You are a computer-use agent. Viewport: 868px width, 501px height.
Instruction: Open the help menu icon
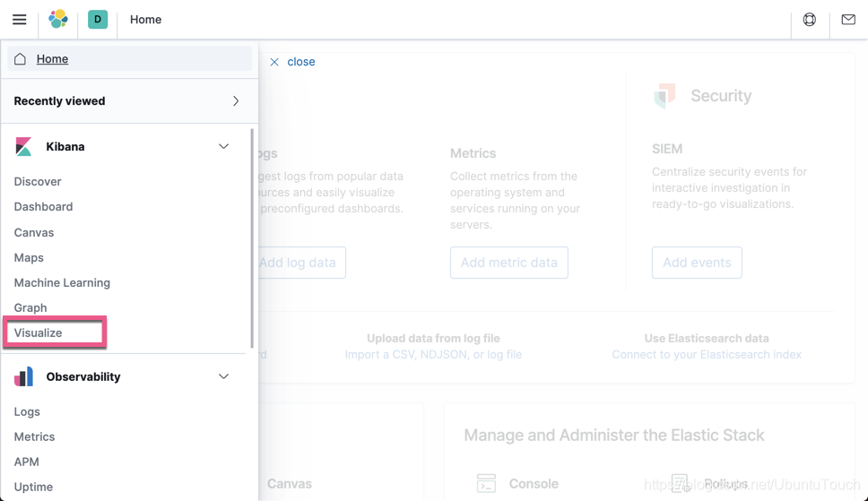[x=810, y=20]
